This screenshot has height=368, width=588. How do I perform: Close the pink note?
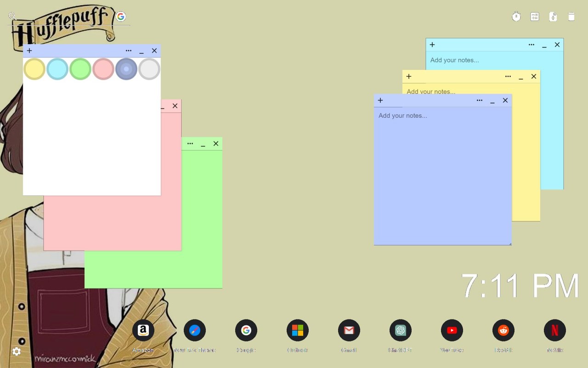click(175, 106)
